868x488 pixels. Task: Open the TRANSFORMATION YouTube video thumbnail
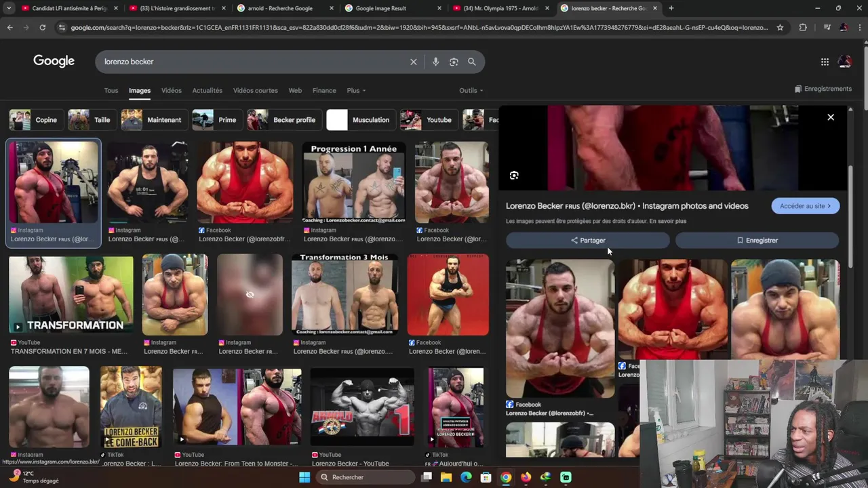point(71,295)
